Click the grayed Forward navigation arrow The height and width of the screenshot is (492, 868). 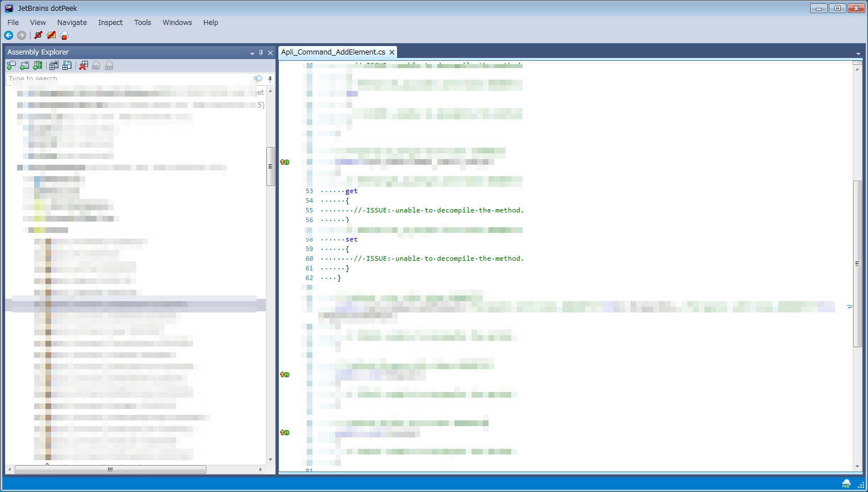(22, 35)
